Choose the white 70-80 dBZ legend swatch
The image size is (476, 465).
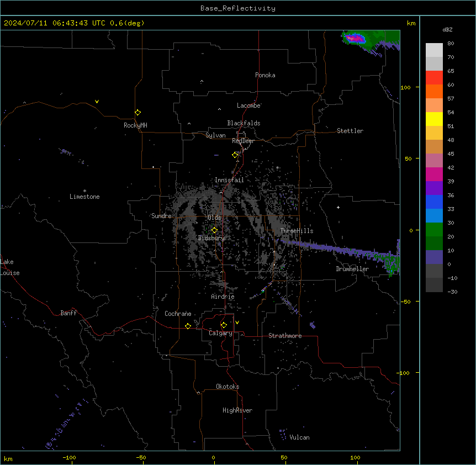click(434, 50)
